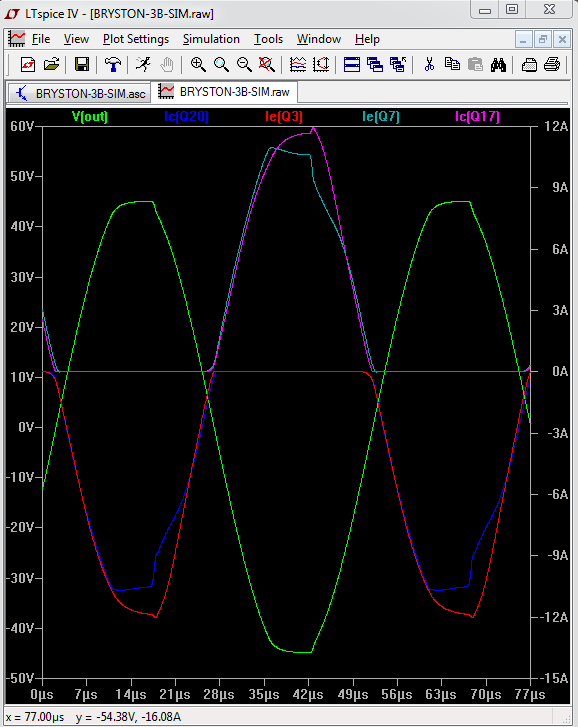Open the Tools menu

[268, 39]
